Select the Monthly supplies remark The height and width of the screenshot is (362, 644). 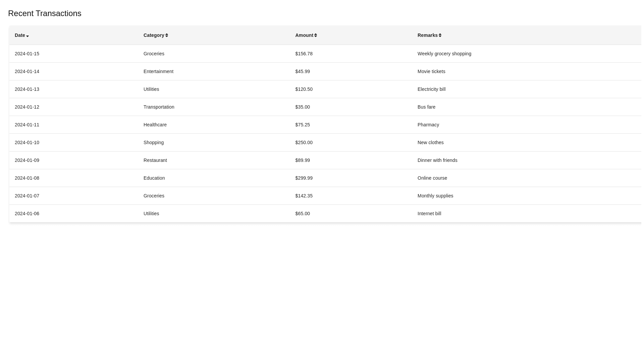(x=435, y=196)
